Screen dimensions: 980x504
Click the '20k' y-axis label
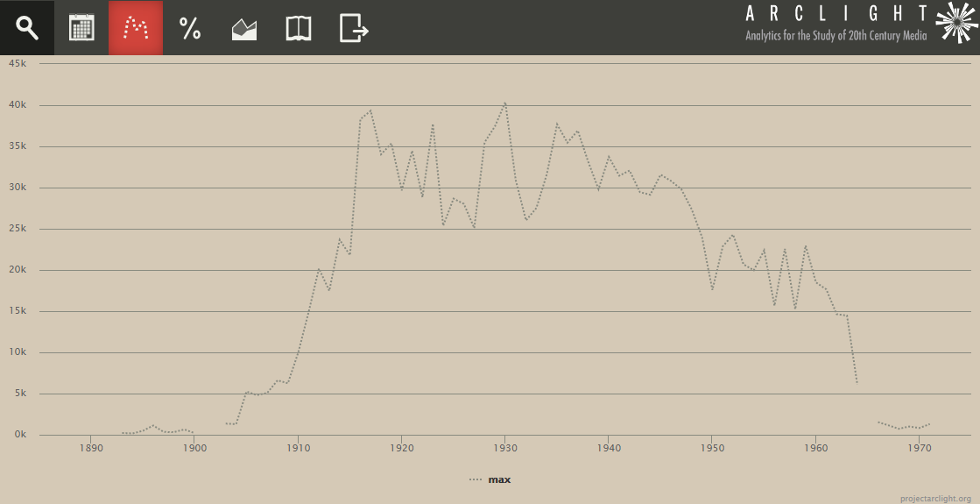[18, 269]
